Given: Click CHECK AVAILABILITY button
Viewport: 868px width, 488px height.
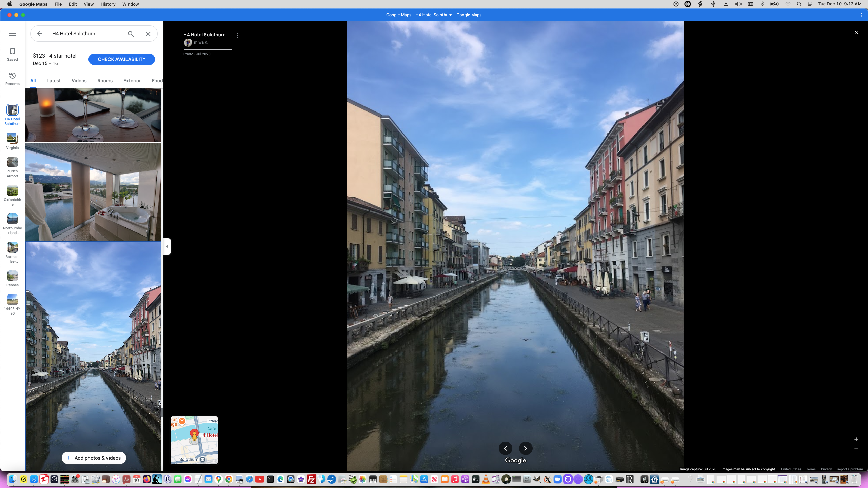Looking at the screenshot, I should (x=121, y=59).
